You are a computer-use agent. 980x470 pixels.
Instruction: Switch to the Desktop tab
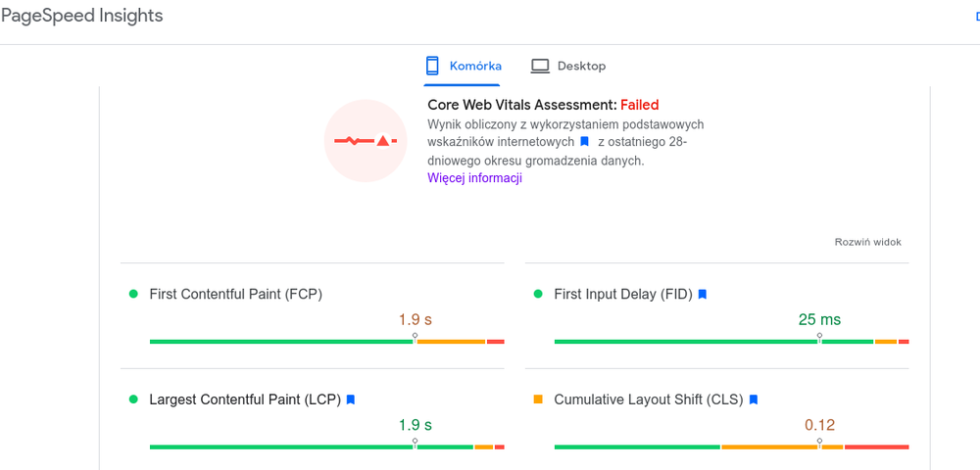pyautogui.click(x=568, y=66)
